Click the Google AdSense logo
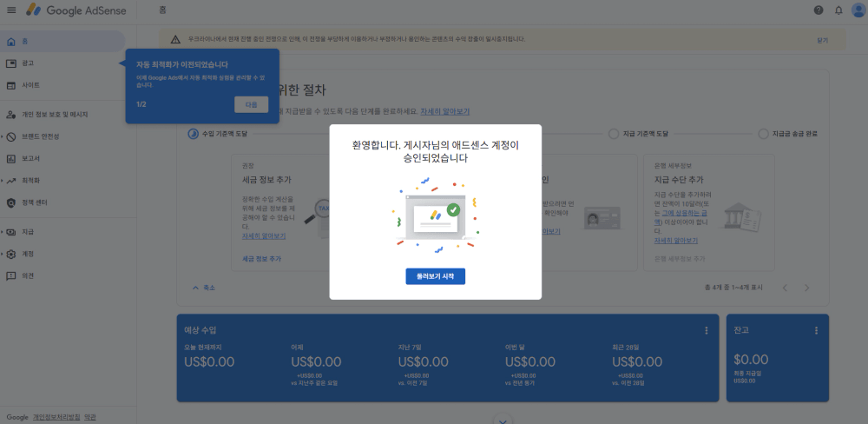Screen dimensions: 868x424 (76, 10)
